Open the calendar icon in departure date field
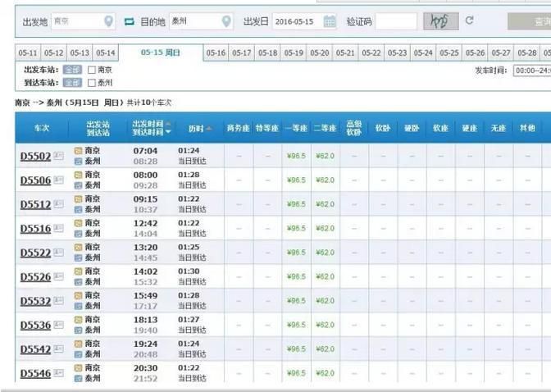The height and width of the screenshot is (392, 551). pyautogui.click(x=329, y=21)
